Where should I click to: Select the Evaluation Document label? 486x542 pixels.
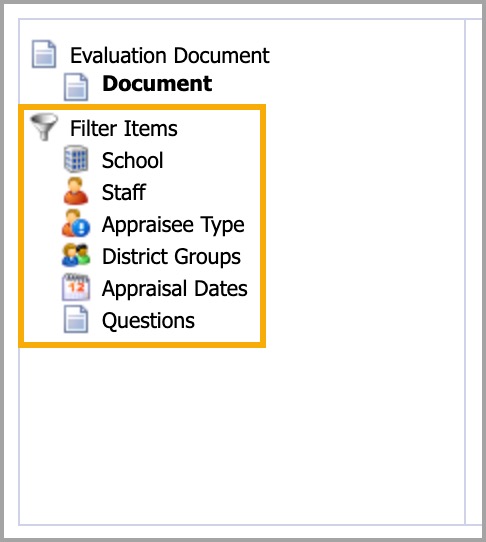[x=170, y=55]
